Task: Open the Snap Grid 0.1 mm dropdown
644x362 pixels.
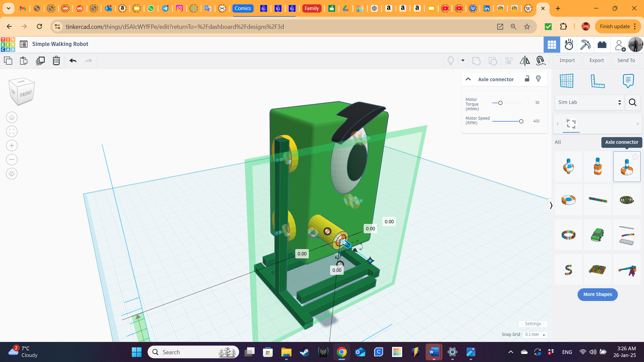Action: tap(535, 334)
